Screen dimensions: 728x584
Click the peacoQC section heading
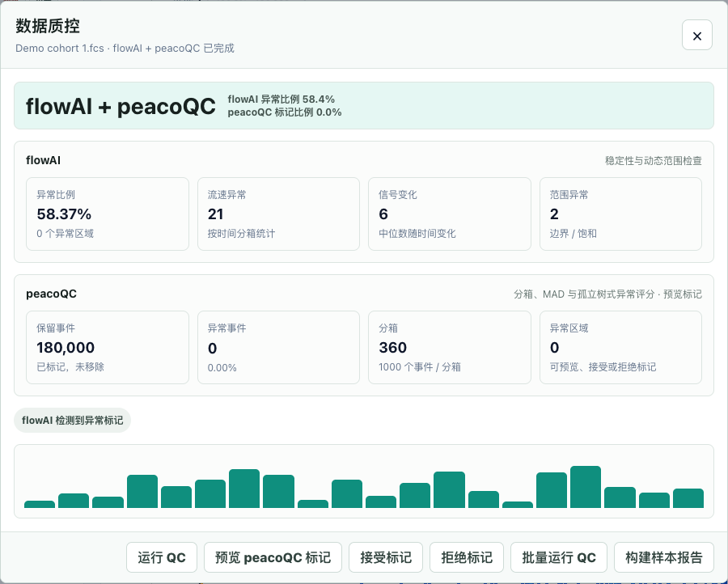(x=51, y=294)
